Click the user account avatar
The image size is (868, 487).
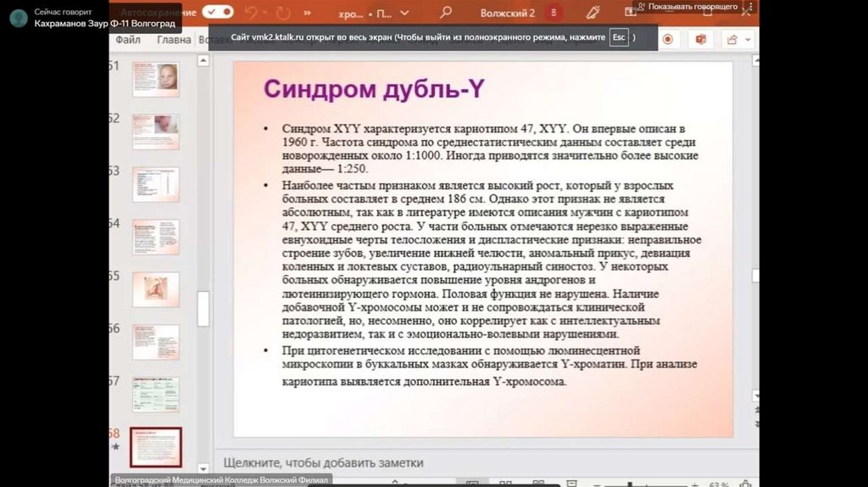(x=554, y=13)
